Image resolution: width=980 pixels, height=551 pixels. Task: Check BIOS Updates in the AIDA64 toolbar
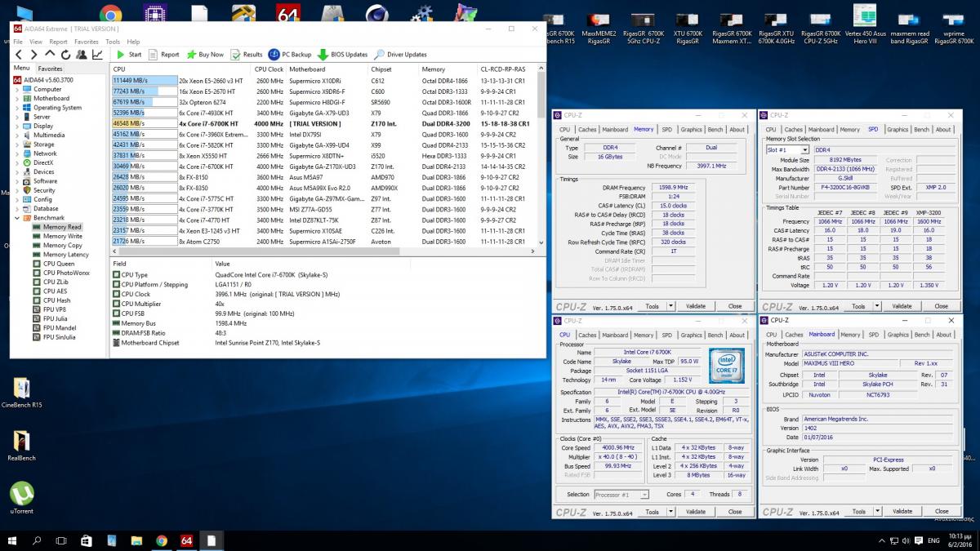(x=343, y=55)
